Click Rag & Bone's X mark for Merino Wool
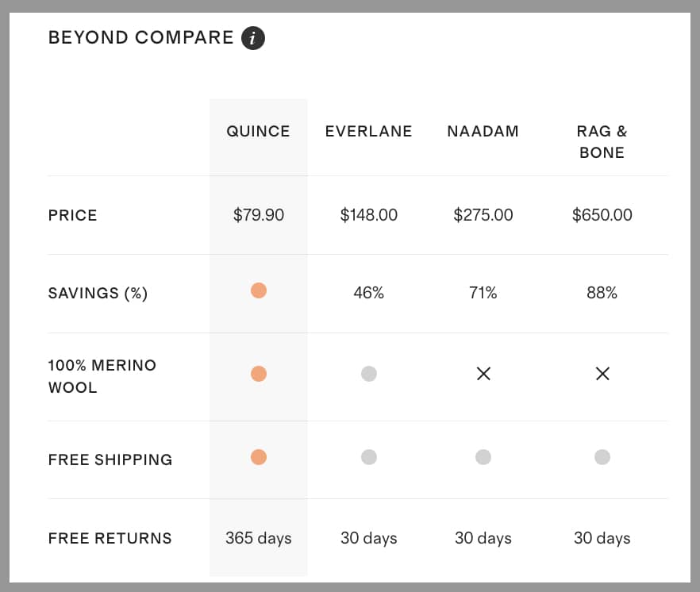 [602, 374]
